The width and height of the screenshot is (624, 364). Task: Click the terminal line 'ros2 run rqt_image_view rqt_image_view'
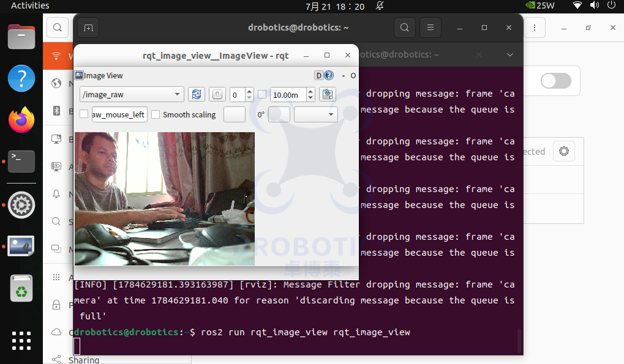click(x=305, y=332)
